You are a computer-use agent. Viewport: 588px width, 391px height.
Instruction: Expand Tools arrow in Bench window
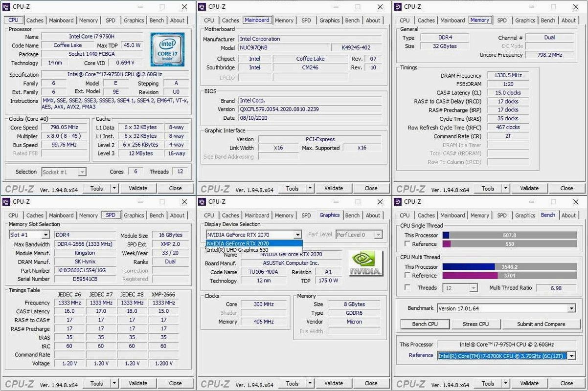[x=506, y=383]
